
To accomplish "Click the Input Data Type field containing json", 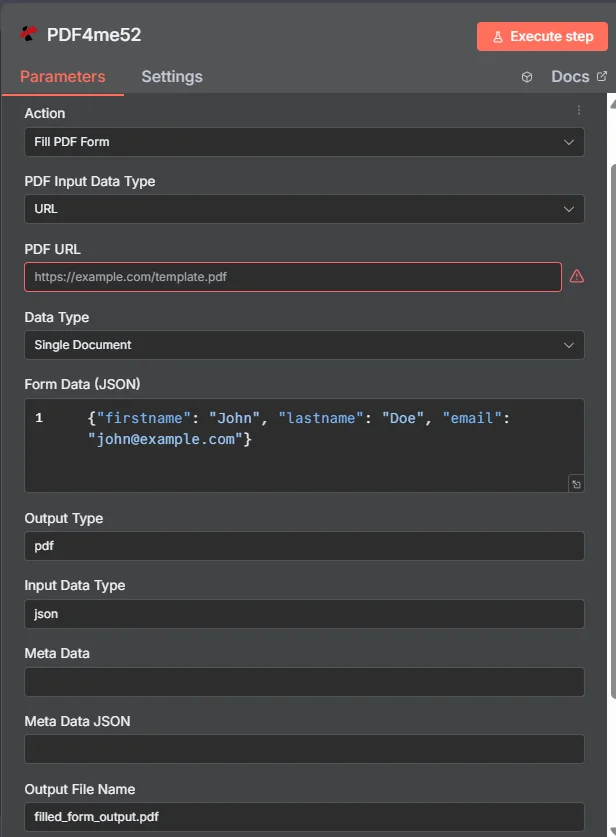I will click(304, 614).
